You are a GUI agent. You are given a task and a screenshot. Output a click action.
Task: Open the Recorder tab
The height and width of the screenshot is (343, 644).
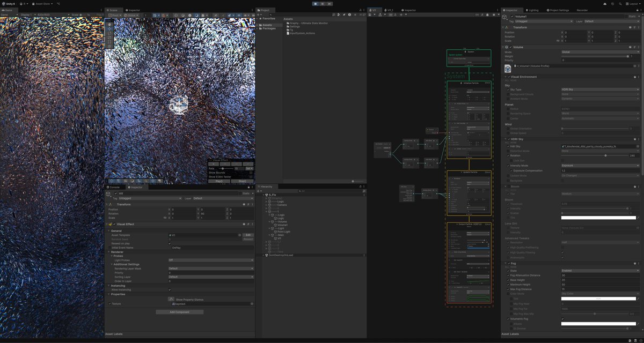tap(582, 10)
